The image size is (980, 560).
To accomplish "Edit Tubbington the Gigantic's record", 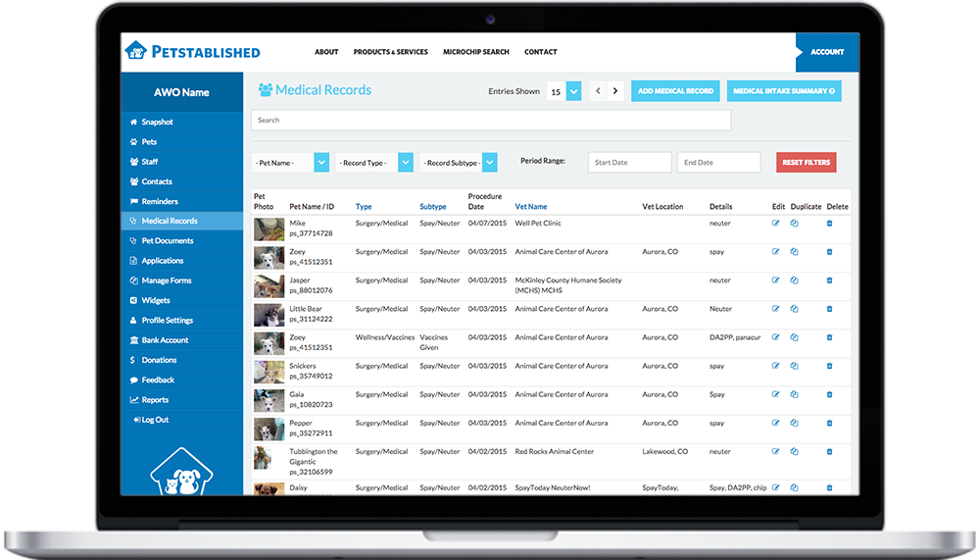I will coord(776,452).
